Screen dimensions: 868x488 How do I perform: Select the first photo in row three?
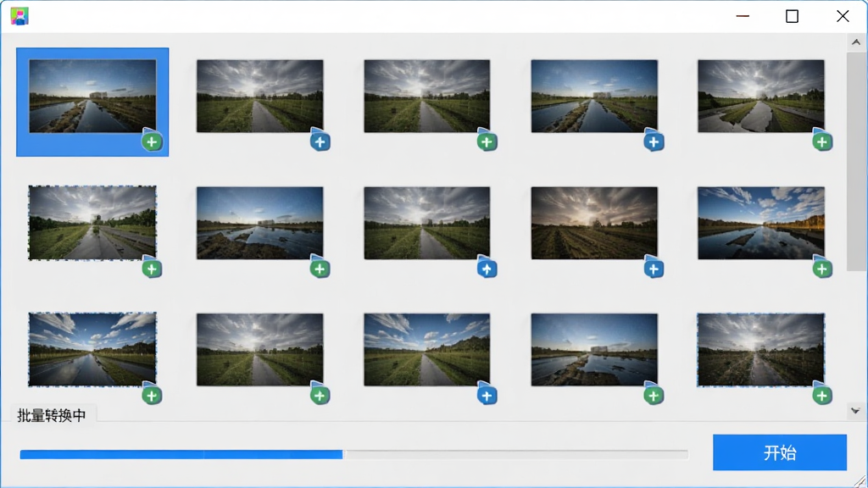click(92, 350)
